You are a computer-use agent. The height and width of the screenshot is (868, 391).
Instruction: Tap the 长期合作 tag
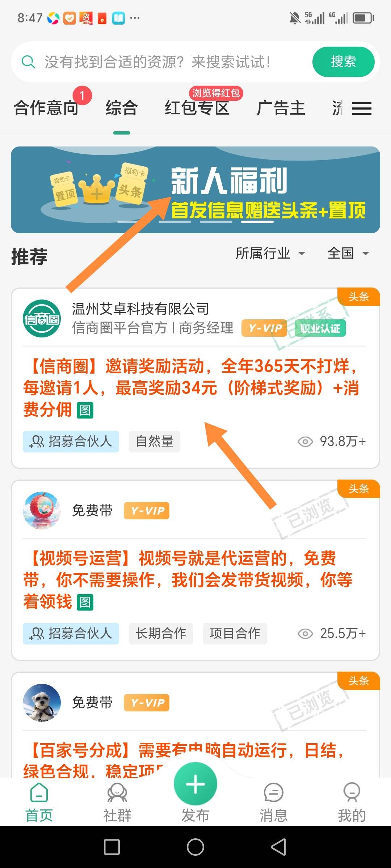[161, 633]
